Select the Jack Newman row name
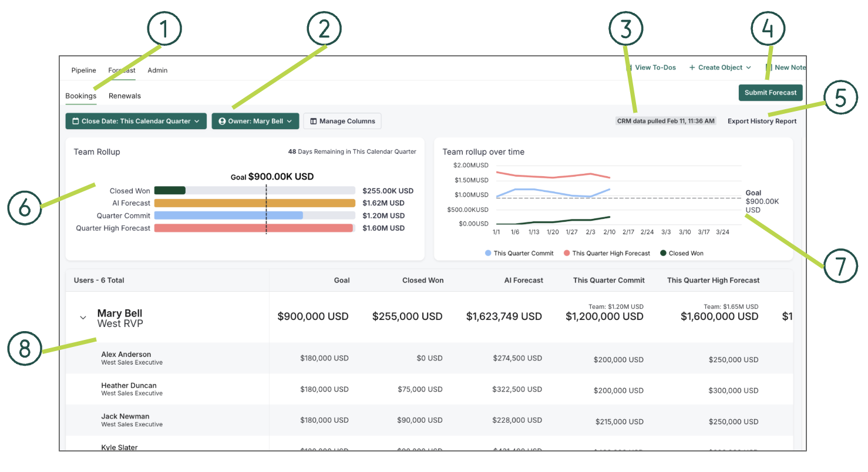868x472 pixels. pyautogui.click(x=125, y=416)
